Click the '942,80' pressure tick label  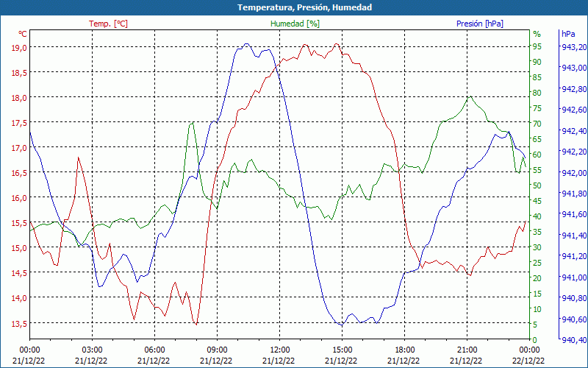(x=574, y=89)
